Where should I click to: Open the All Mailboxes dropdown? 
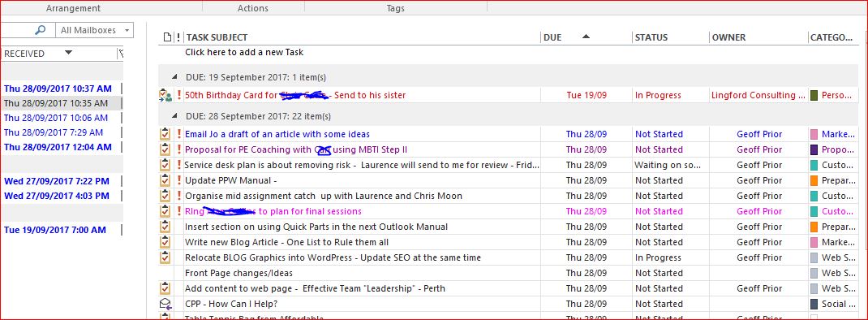pos(95,31)
